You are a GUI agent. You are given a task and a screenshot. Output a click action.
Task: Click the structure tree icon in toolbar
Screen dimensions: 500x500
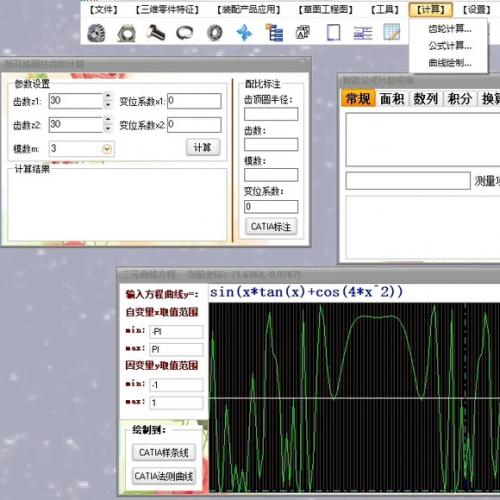274,33
